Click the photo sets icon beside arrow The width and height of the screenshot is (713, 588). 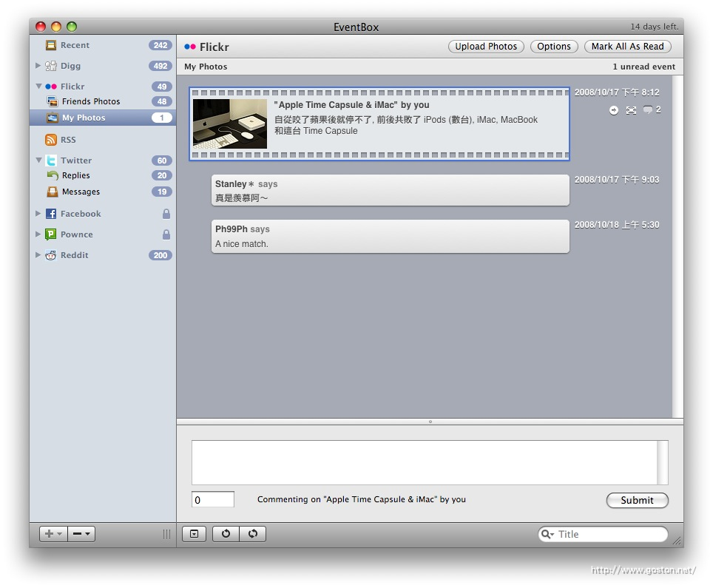(631, 110)
